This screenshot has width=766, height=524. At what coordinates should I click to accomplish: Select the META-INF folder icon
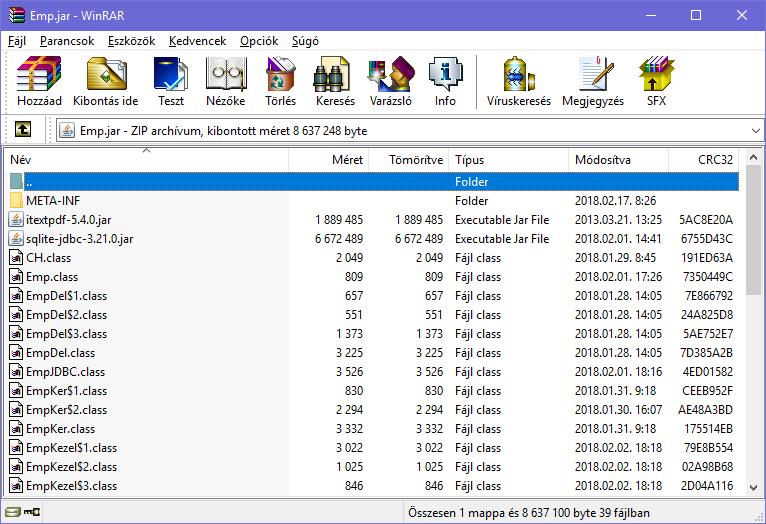coord(16,200)
